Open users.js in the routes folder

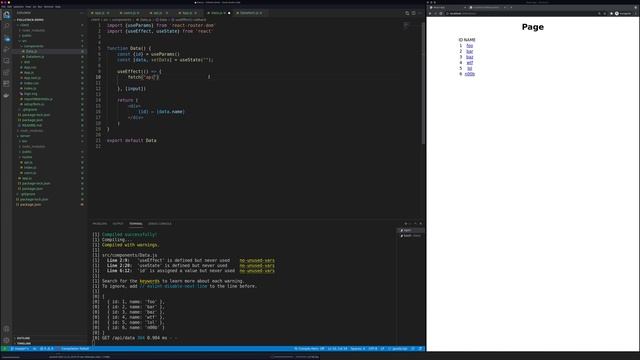click(30, 173)
